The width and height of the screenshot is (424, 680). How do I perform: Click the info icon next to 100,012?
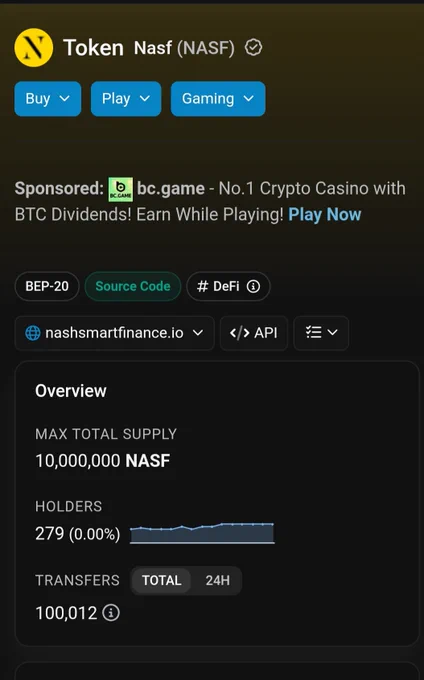click(111, 613)
